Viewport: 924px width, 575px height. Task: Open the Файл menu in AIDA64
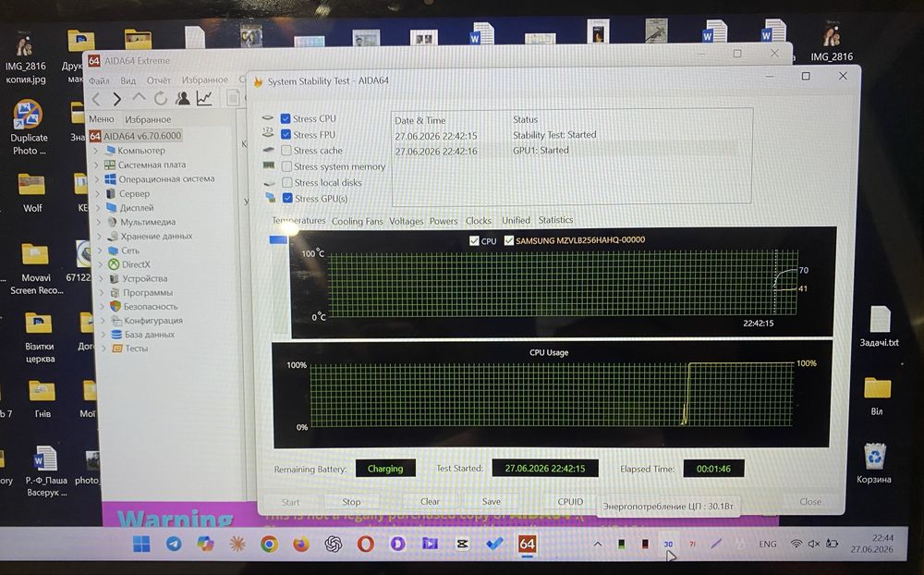(99, 80)
